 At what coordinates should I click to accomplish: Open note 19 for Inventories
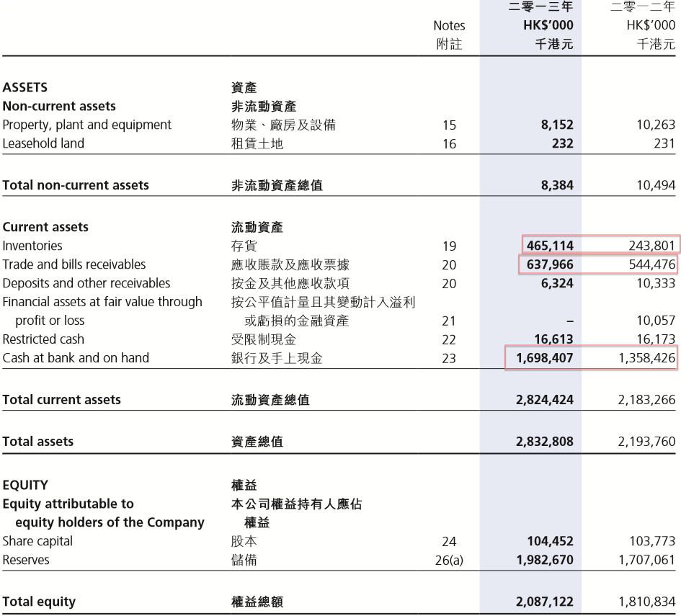(x=449, y=246)
